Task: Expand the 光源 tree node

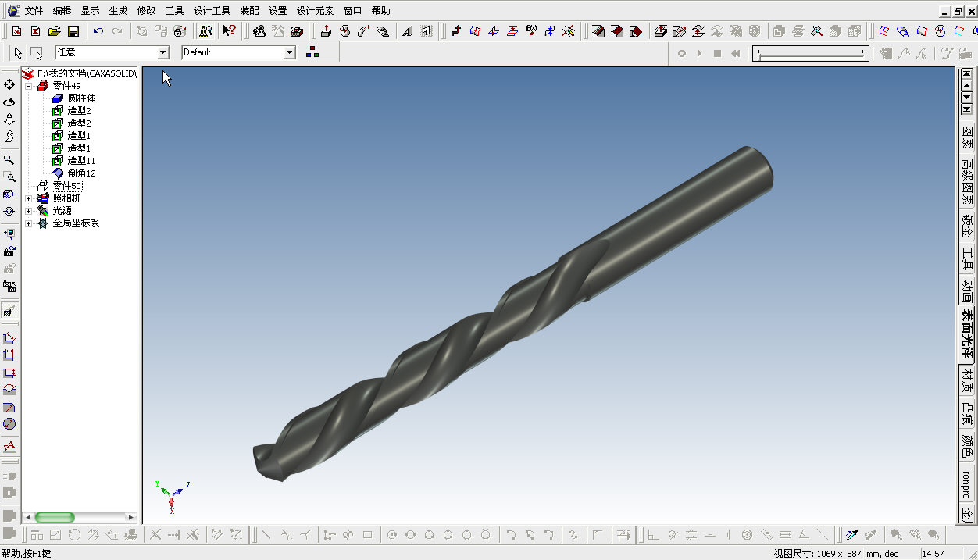Action: (x=28, y=211)
